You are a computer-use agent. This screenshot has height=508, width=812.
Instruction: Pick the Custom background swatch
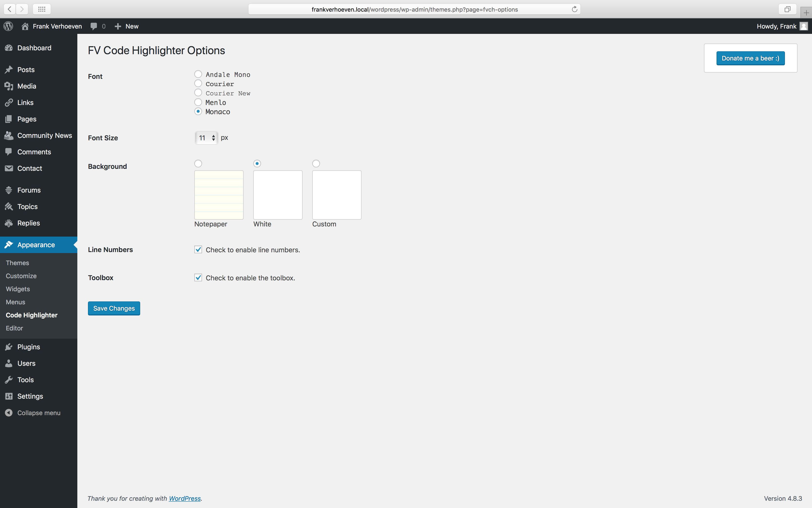pyautogui.click(x=337, y=195)
